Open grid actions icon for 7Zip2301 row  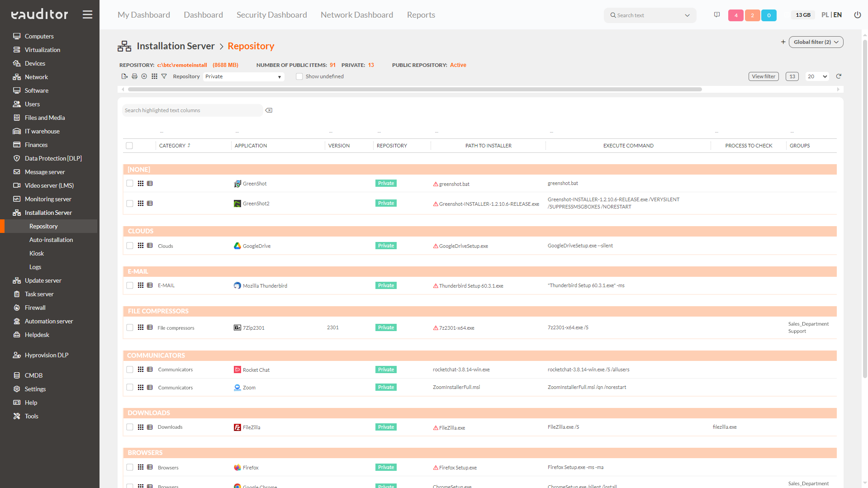tap(141, 327)
